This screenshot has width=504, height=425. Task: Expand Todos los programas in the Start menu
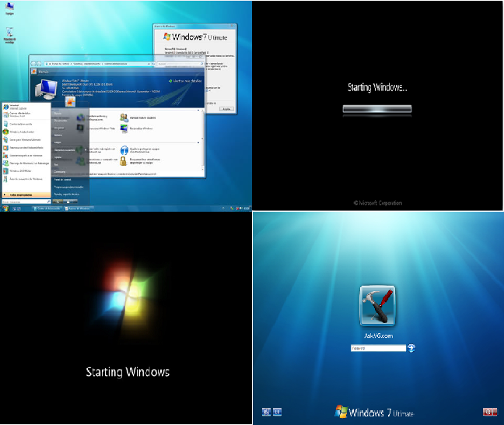coord(20,195)
